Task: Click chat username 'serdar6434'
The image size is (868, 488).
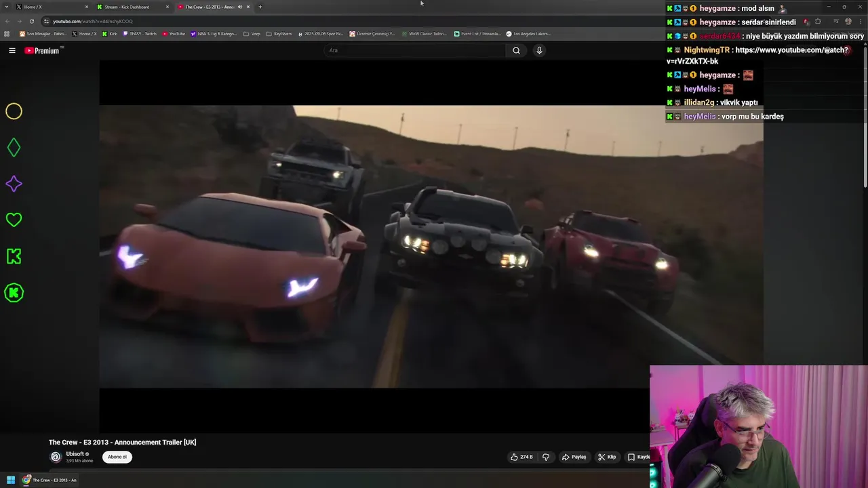Action: coord(719,36)
